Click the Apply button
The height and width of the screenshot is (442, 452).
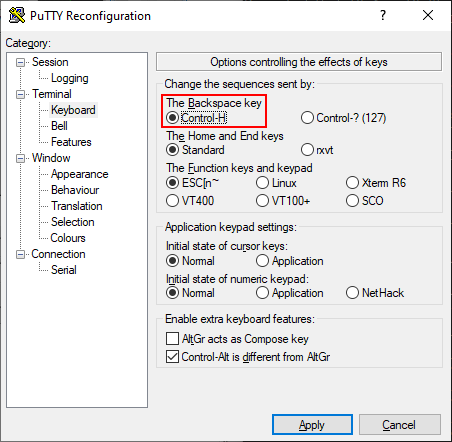tap(312, 425)
